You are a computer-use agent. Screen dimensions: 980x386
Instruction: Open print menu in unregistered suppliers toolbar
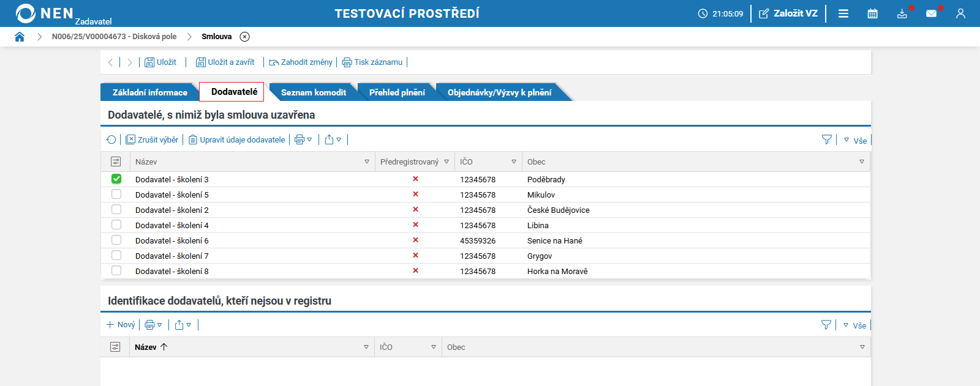click(x=153, y=325)
